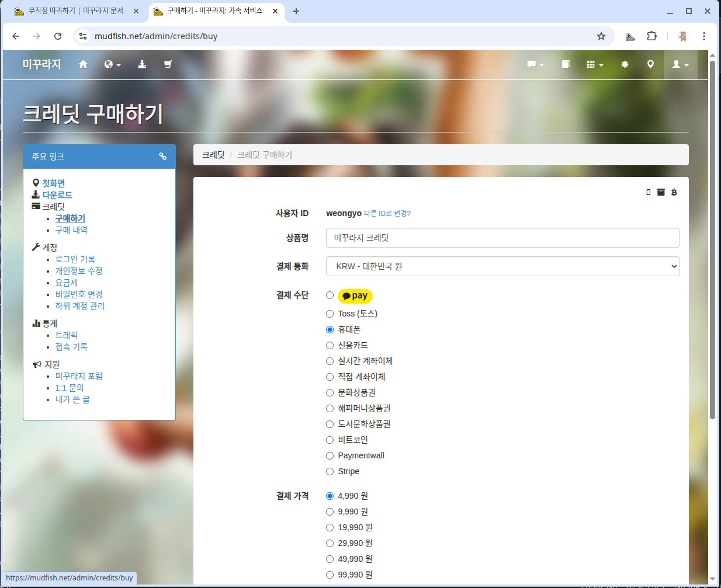Click the shopping cart icon in navbar
Image resolution: width=721 pixels, height=588 pixels.
(x=168, y=64)
